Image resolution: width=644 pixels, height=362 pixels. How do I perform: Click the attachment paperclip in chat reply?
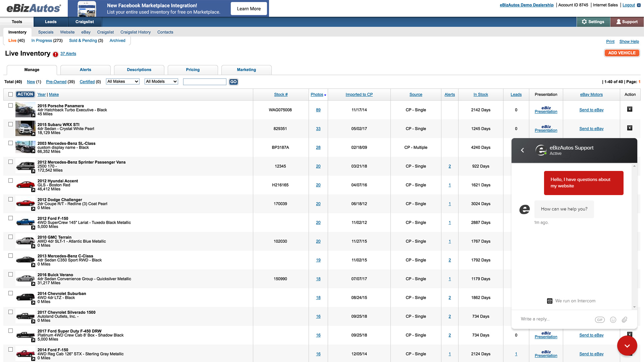[625, 320]
